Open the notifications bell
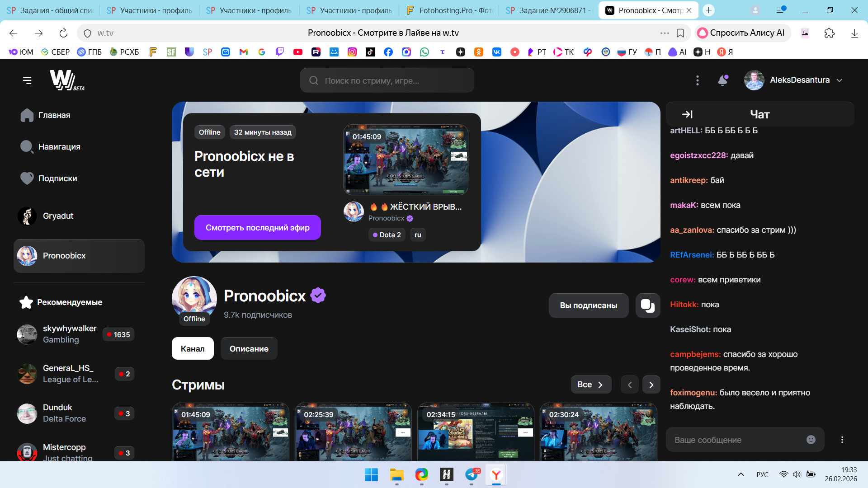868x488 pixels. (x=722, y=80)
